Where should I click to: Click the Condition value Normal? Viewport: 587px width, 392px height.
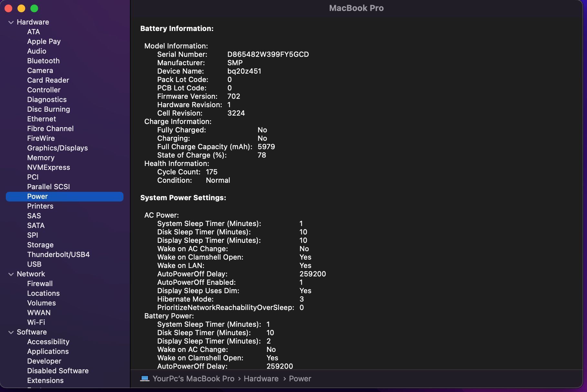coord(218,180)
